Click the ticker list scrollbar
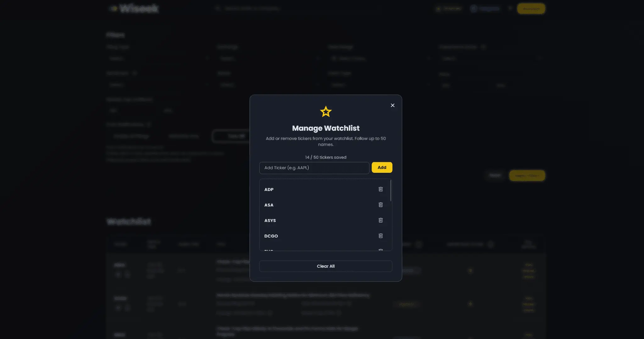The width and height of the screenshot is (644, 339). click(391, 190)
